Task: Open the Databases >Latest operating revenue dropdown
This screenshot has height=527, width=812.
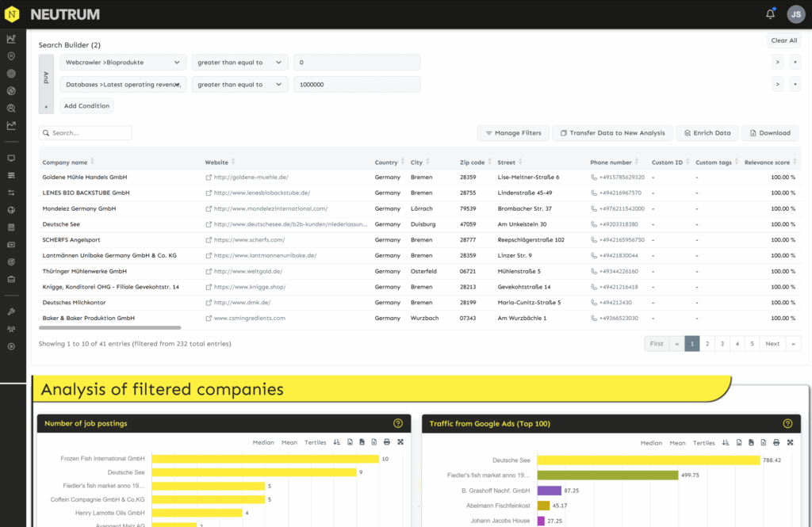Action: tap(123, 84)
